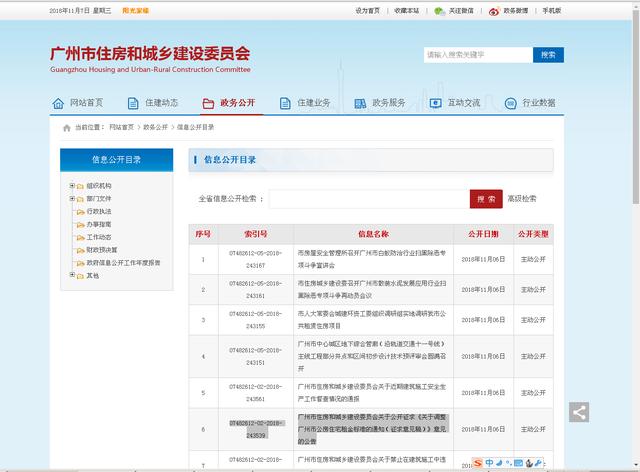640x472 pixels.
Task: Click the 政务公开 folder icon
Action: (x=208, y=104)
